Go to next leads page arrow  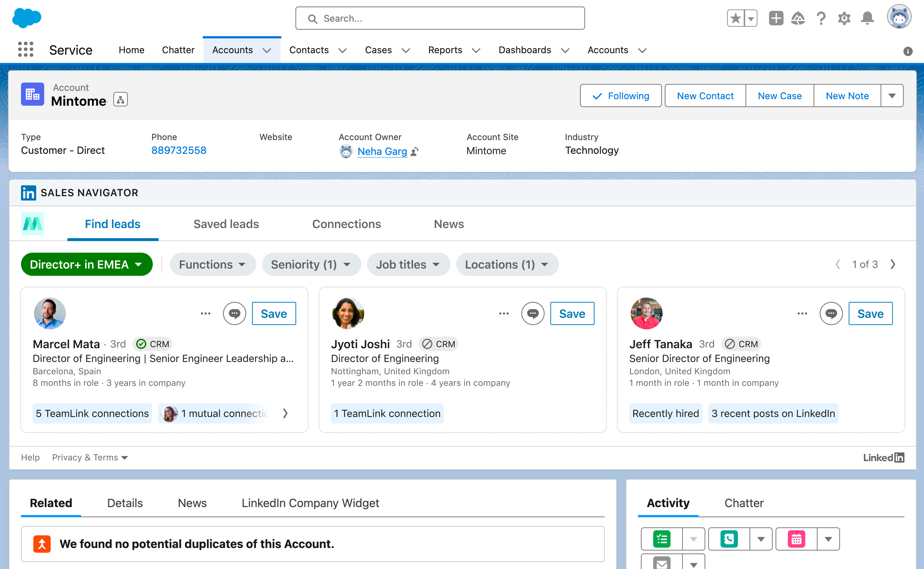(x=893, y=264)
